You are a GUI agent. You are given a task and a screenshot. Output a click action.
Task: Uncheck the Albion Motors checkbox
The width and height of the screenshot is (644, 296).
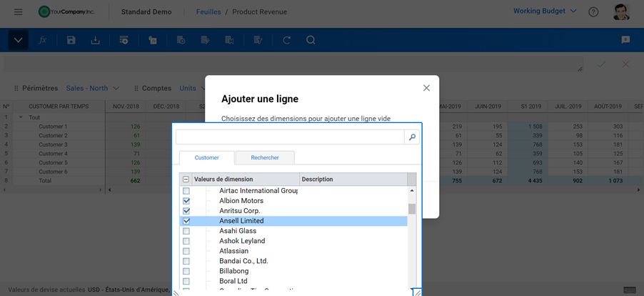(x=186, y=201)
